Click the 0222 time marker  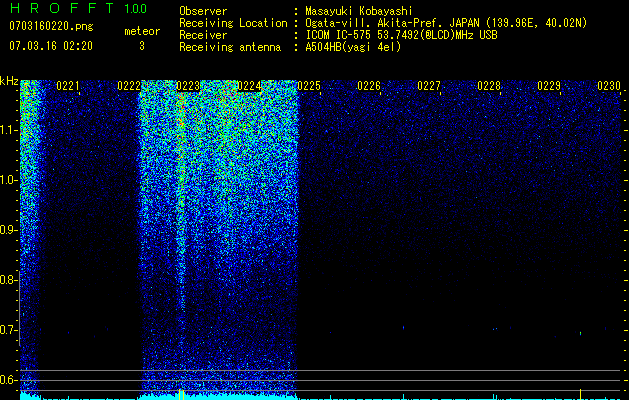pos(129,86)
